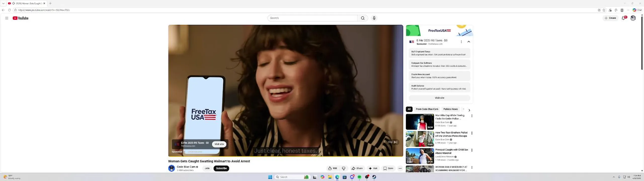Add this page to favorites star

tap(604, 10)
